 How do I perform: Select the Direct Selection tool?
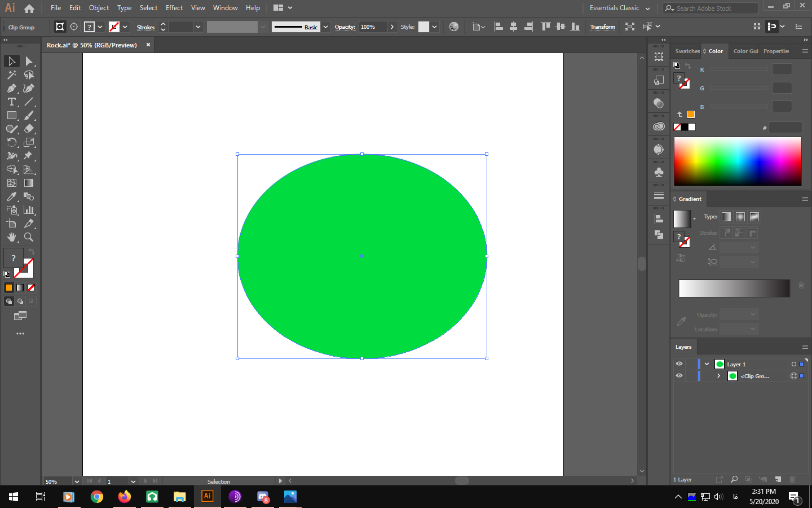point(29,61)
